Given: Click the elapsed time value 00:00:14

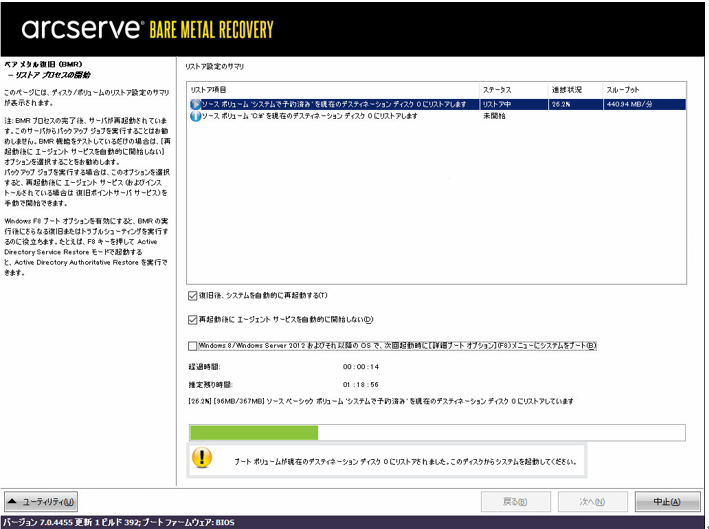Looking at the screenshot, I should 360,367.
